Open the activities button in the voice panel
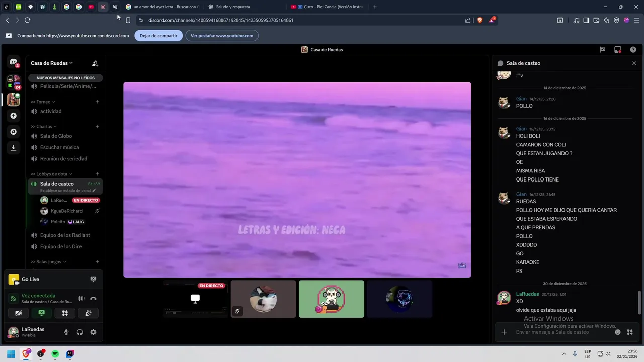Viewport: 644px width, 362px height. [x=65, y=313]
